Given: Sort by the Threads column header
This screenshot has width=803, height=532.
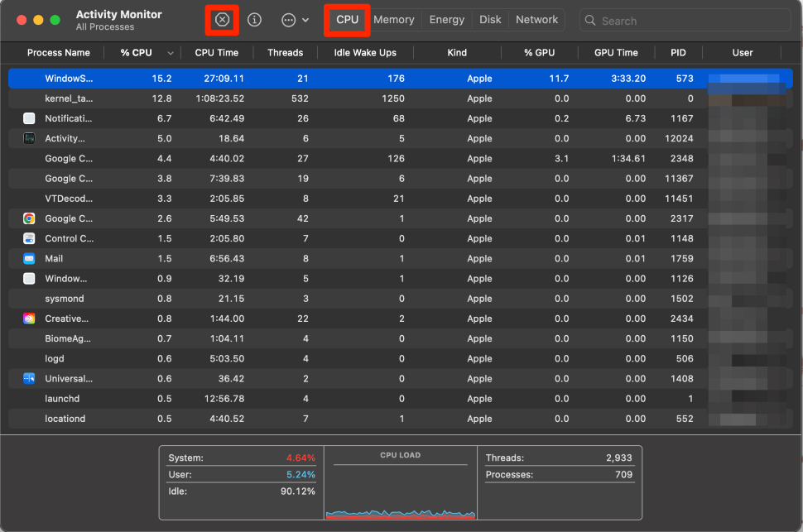Looking at the screenshot, I should pos(285,53).
